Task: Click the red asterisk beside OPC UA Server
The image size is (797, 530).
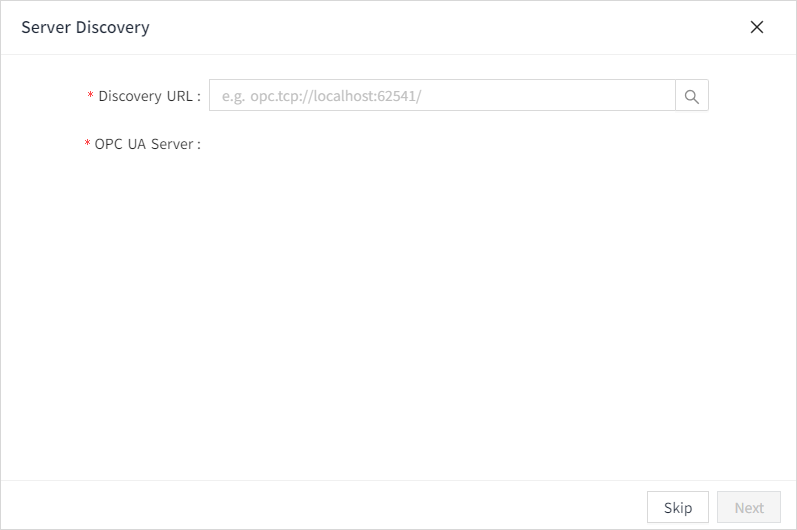Action: click(87, 145)
